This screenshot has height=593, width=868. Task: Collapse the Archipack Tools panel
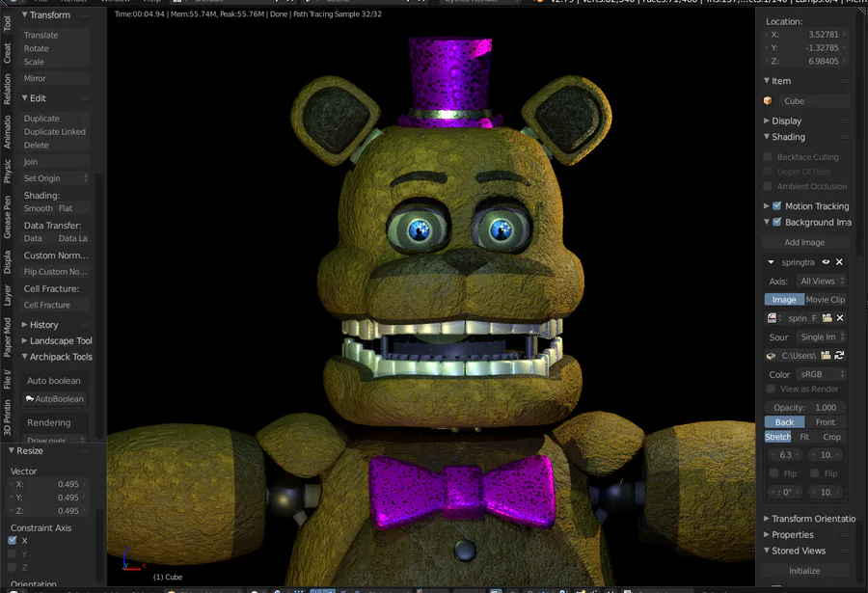point(24,357)
